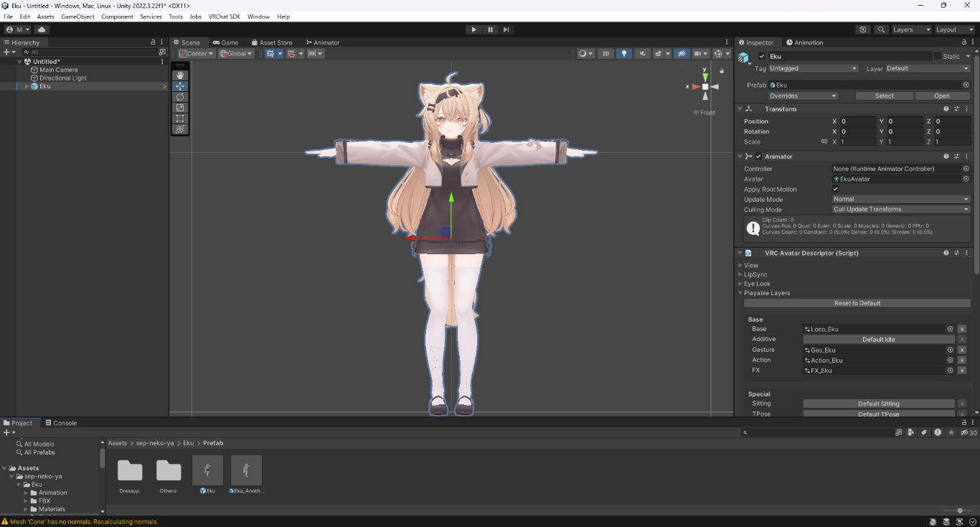Open the Culling Mode dropdown
The image size is (980, 527).
[900, 210]
